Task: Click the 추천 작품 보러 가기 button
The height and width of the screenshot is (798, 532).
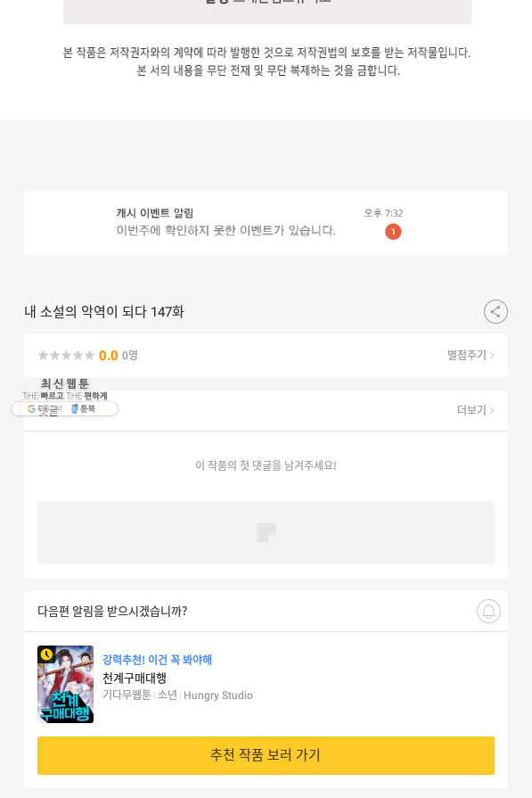Action: [266, 755]
